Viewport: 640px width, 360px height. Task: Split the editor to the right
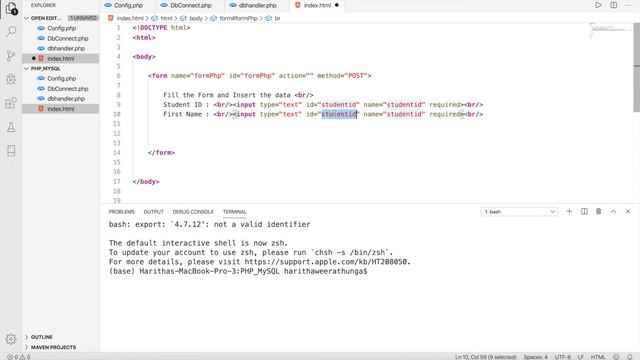coord(613,5)
